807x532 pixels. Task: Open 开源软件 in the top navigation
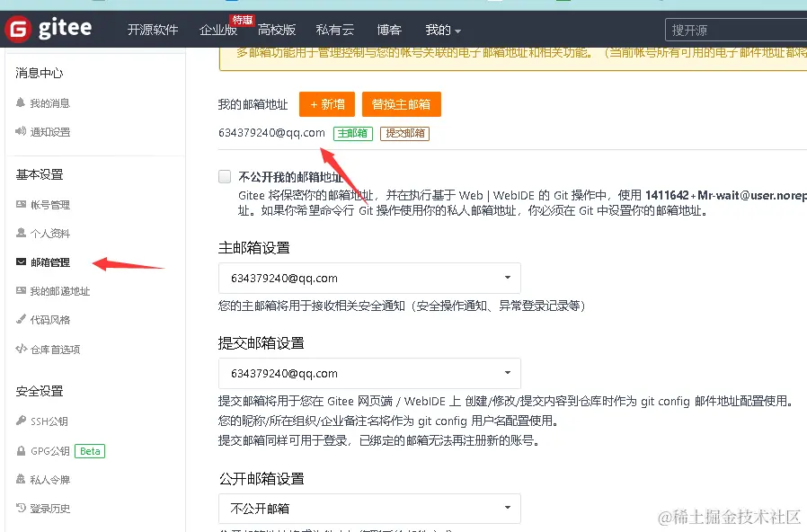(153, 30)
